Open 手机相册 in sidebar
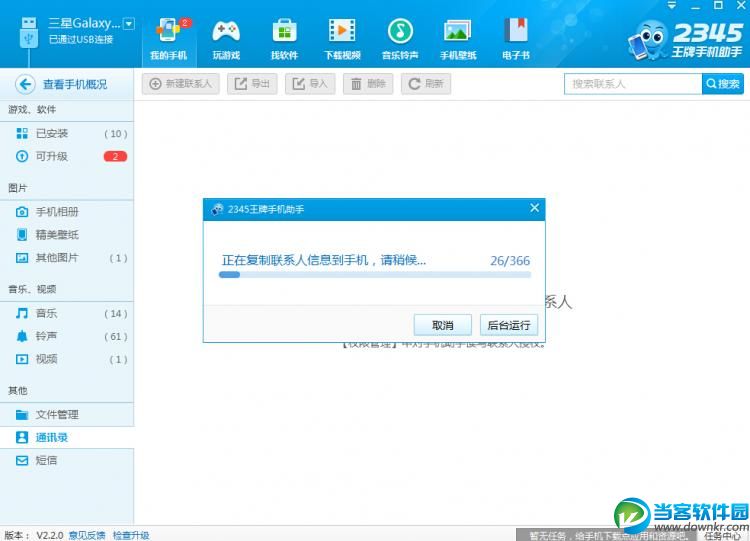 point(67,212)
